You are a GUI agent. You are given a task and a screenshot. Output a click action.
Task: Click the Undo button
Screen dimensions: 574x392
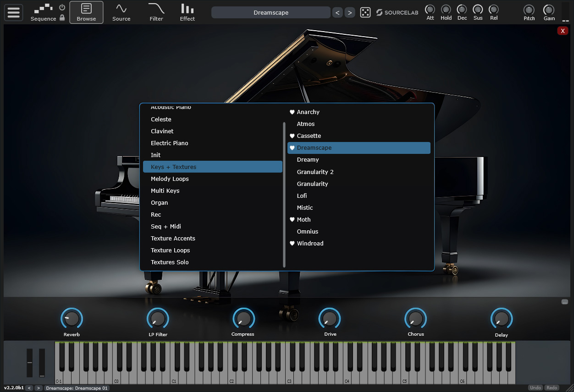pos(535,388)
